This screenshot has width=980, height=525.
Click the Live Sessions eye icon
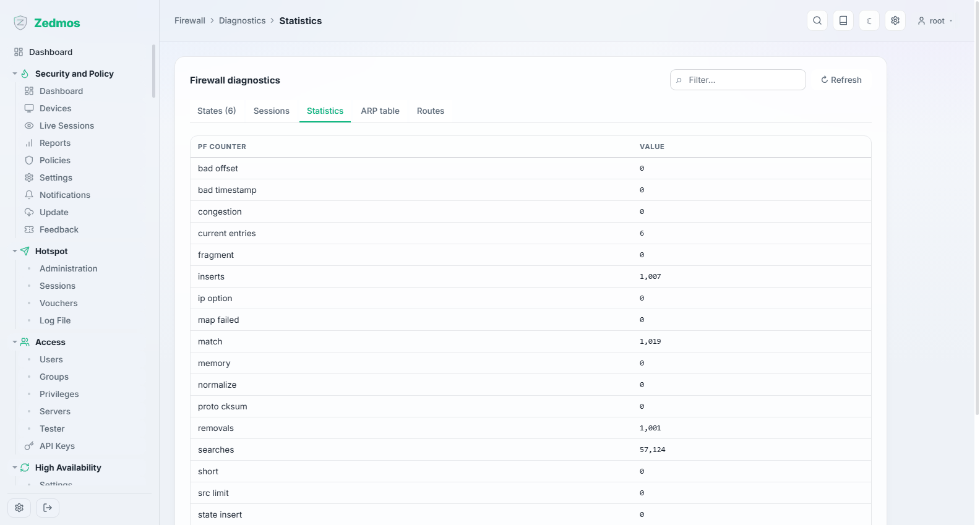click(29, 126)
